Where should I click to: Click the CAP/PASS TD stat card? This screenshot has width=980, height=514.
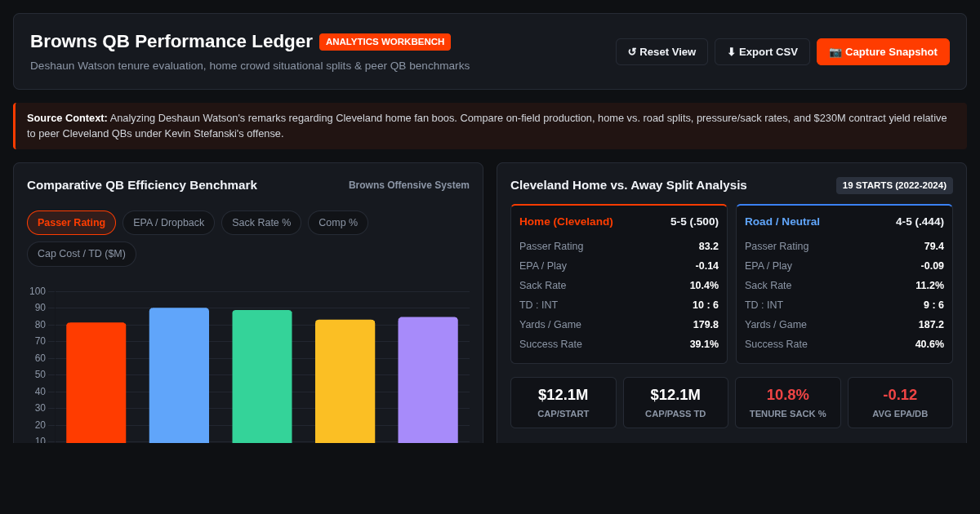pyautogui.click(x=675, y=402)
